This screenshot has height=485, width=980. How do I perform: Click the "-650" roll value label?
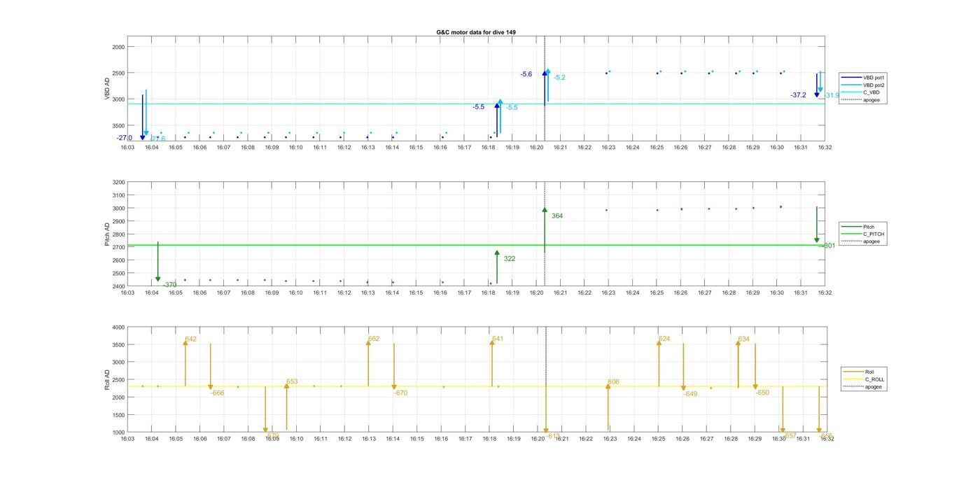[762, 393]
